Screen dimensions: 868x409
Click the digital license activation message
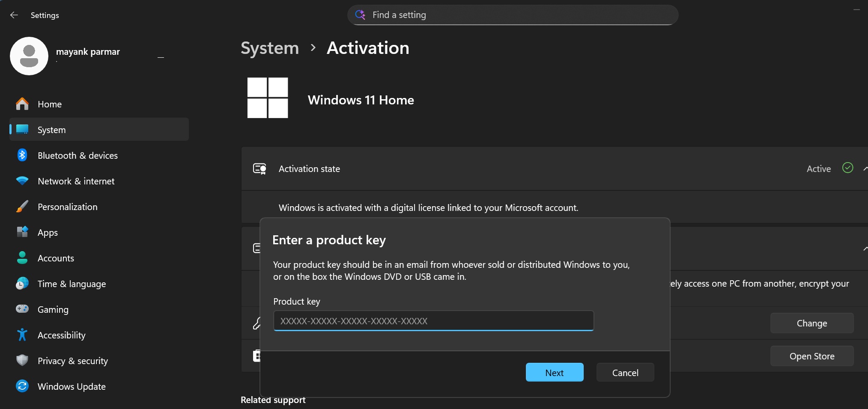point(428,208)
